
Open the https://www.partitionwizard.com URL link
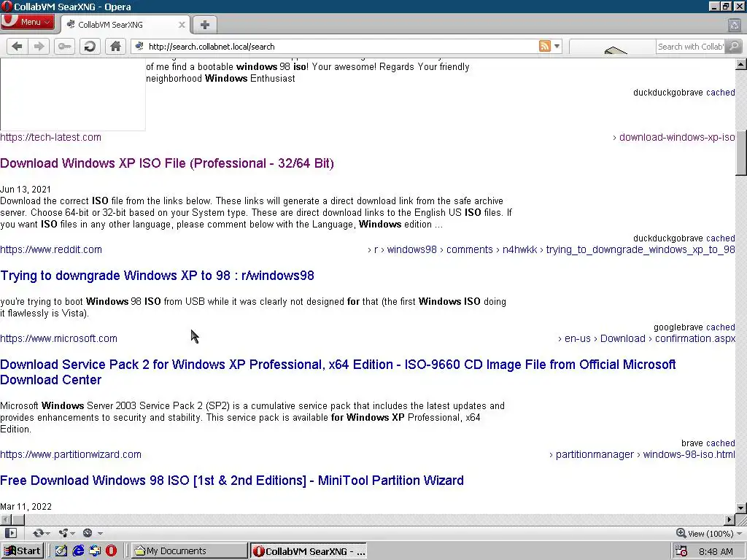click(x=71, y=454)
